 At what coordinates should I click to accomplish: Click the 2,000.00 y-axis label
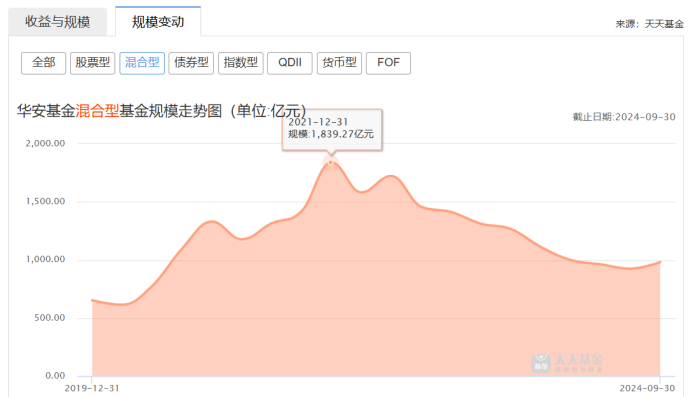pyautogui.click(x=45, y=143)
